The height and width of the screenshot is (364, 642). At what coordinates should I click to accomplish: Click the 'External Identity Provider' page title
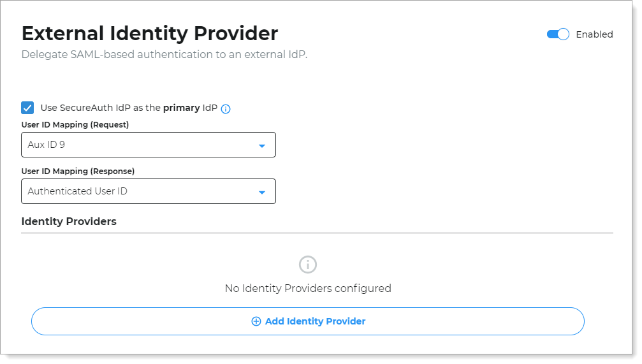[x=150, y=33]
